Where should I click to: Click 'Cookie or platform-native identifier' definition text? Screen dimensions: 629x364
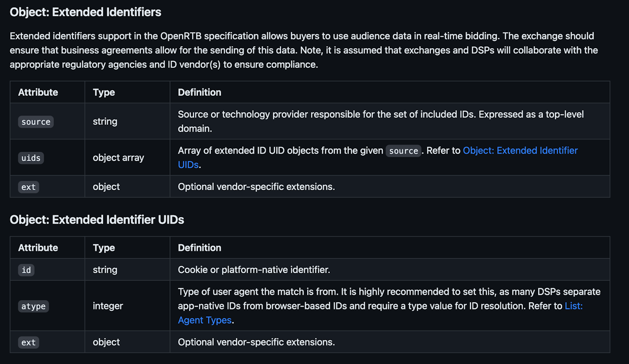(254, 270)
